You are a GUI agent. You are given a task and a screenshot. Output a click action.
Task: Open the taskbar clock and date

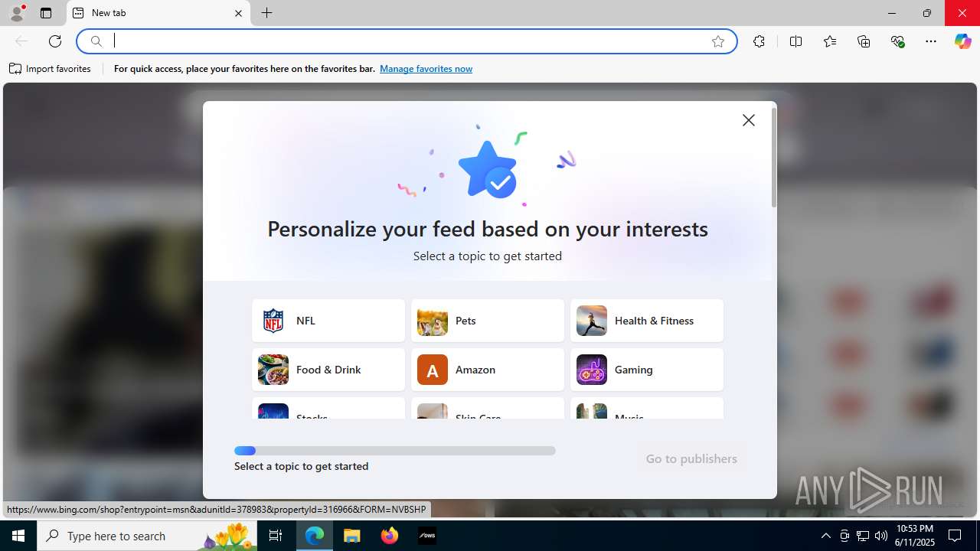tap(915, 536)
